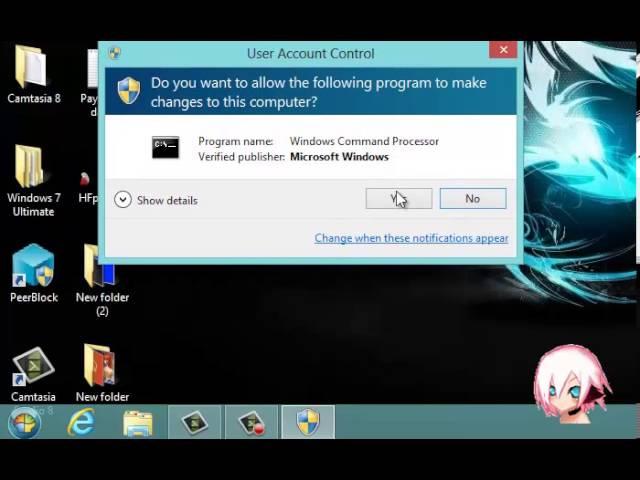Launch Internet Explorer from the taskbar
Image resolution: width=640 pixels, height=480 pixels.
coord(81,423)
